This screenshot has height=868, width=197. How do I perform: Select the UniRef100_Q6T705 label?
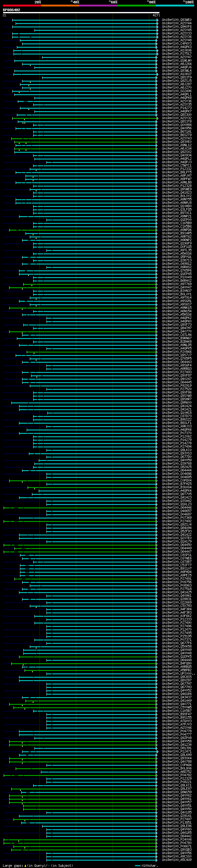click(177, 494)
